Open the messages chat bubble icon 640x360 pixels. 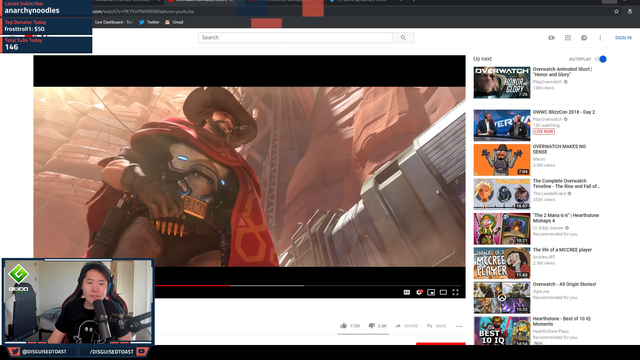[584, 38]
